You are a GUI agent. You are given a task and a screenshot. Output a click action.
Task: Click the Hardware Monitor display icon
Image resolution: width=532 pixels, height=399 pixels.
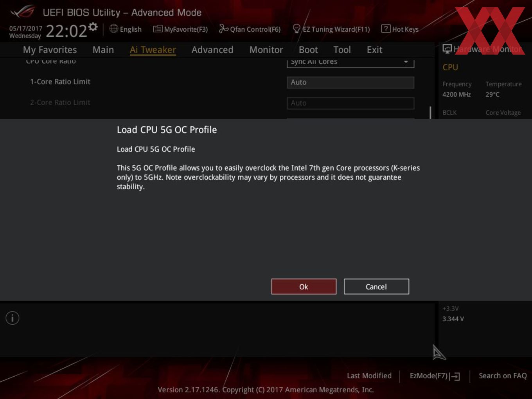coord(447,49)
